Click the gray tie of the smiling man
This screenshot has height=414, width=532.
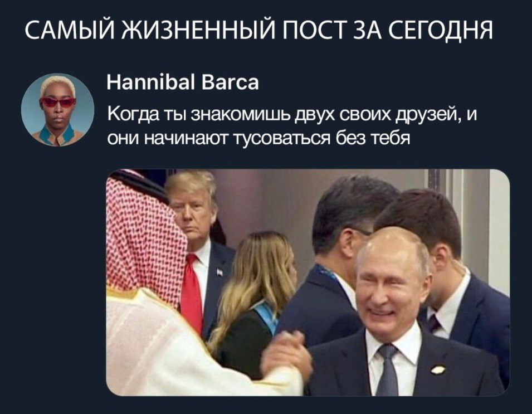(387, 370)
